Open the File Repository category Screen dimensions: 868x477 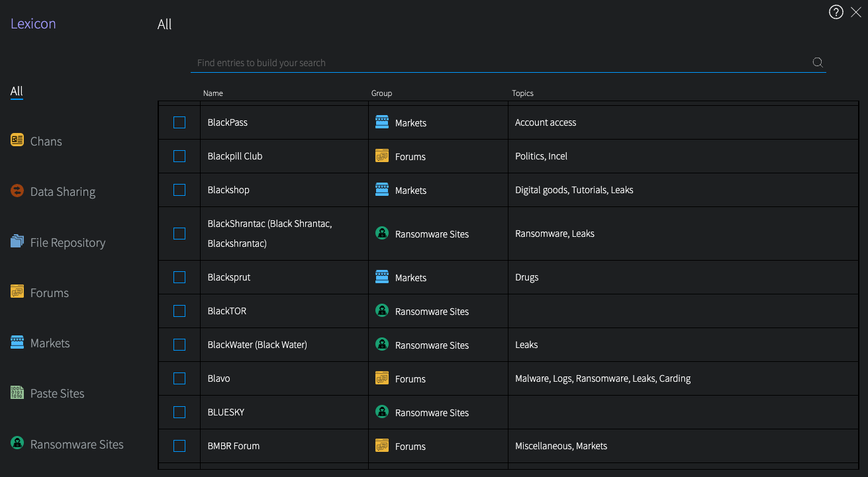(x=58, y=243)
